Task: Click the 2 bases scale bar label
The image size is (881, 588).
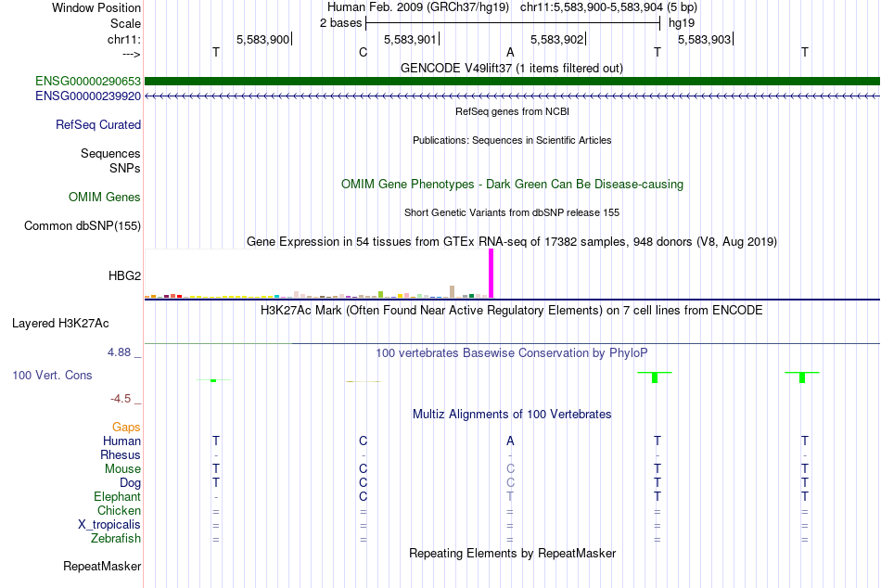Action: point(341,23)
